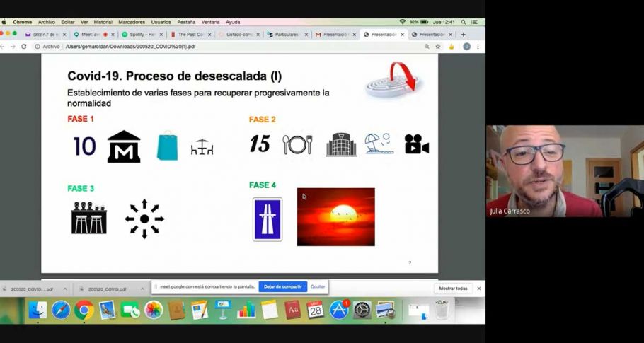This screenshot has width=644, height=343.
Task: Open the Chrome profile avatar
Action: tap(466, 47)
